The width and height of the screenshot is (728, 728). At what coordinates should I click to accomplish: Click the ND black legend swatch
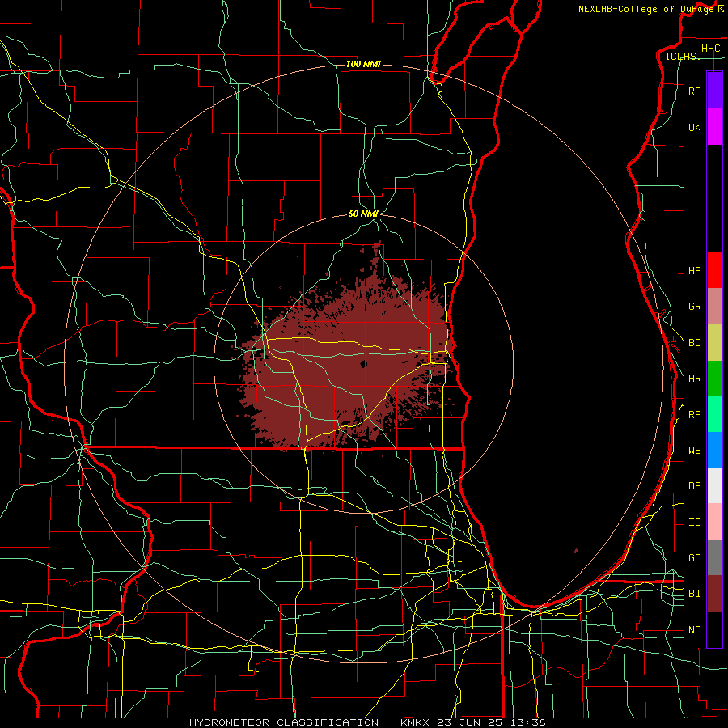coord(714,629)
